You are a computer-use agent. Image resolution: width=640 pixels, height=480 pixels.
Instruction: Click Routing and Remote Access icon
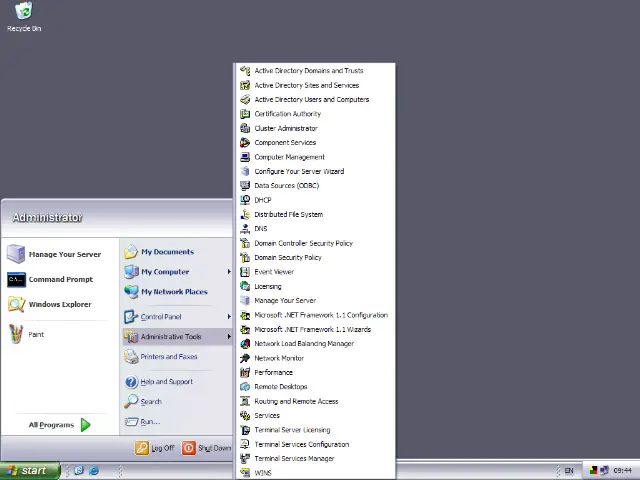pos(245,401)
